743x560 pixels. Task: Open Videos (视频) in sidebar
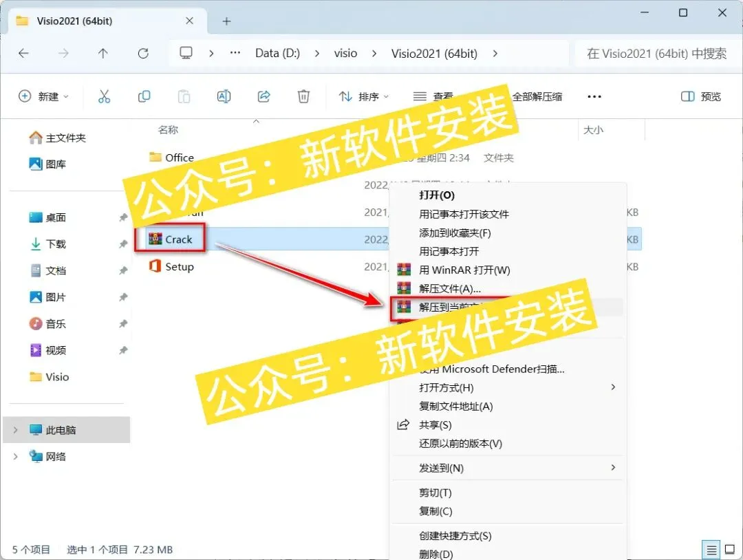[47, 350]
